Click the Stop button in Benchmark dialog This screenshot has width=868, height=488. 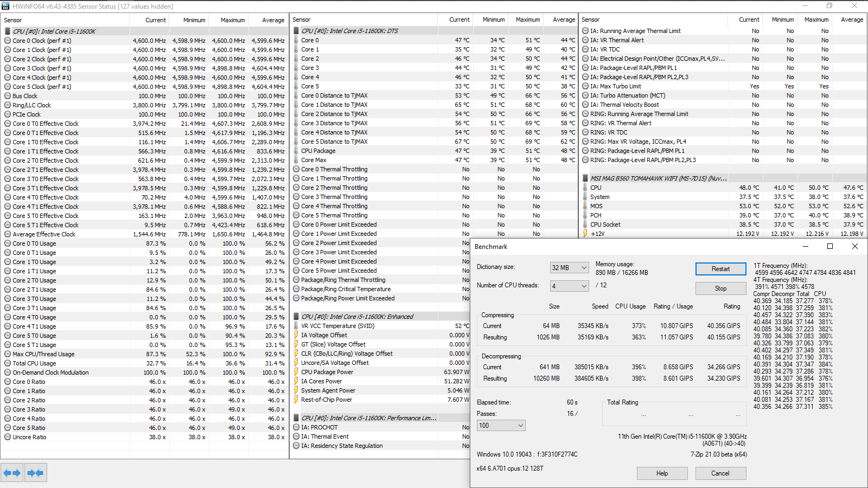[x=720, y=288]
